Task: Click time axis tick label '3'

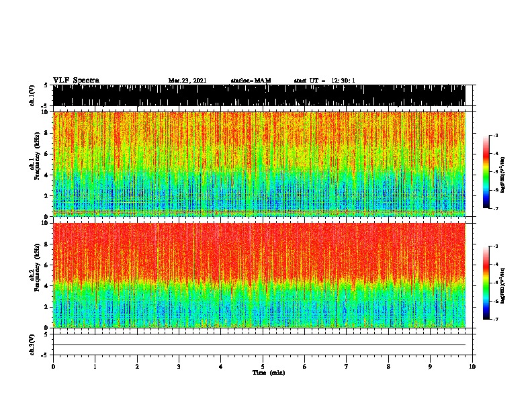Action: coord(179,367)
